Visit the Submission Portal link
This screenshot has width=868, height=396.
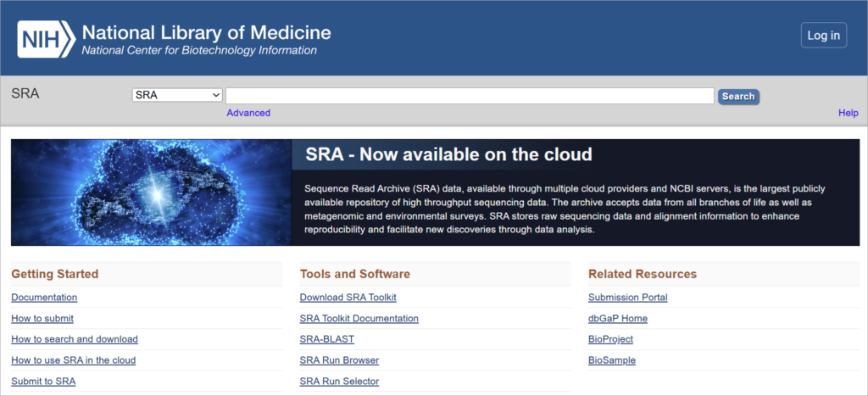tap(627, 298)
